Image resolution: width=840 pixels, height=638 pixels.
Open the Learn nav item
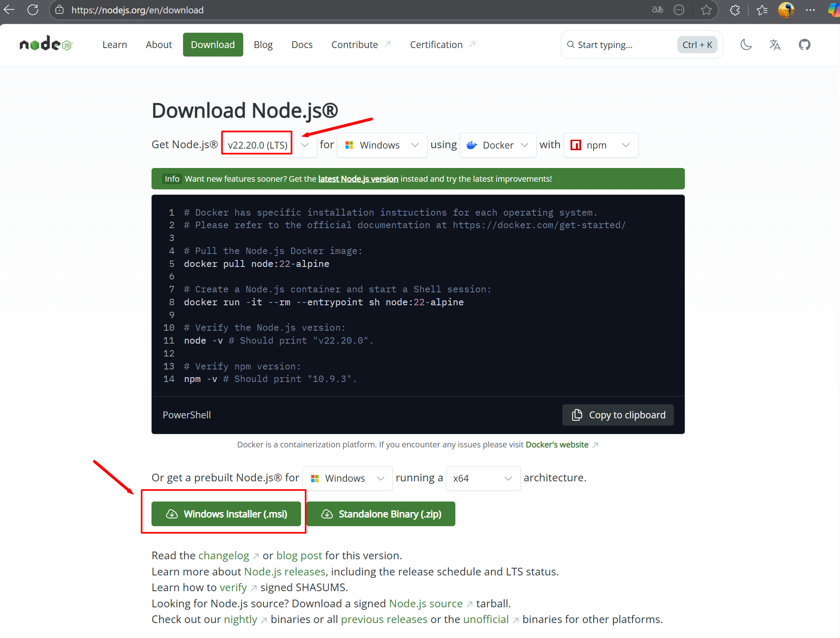coord(115,44)
